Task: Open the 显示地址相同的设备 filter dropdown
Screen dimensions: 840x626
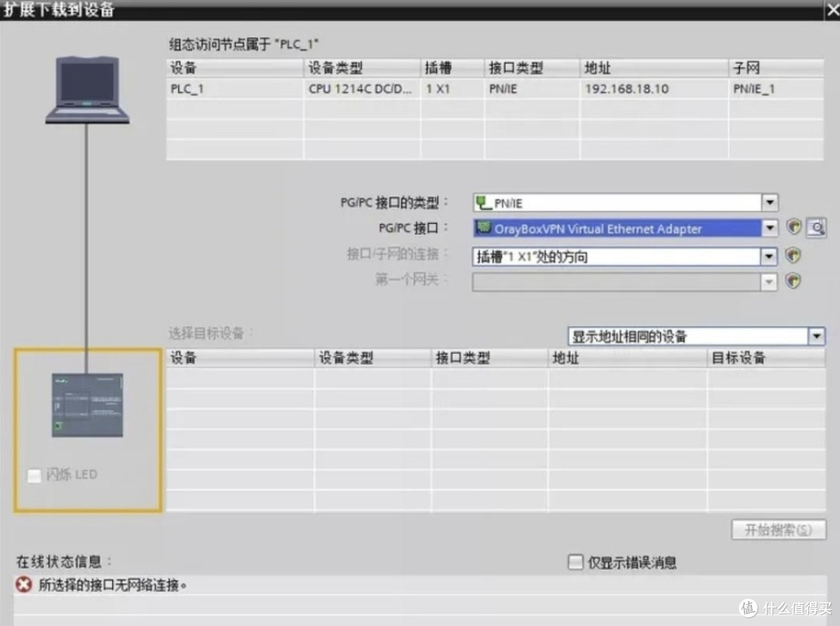Action: [817, 336]
